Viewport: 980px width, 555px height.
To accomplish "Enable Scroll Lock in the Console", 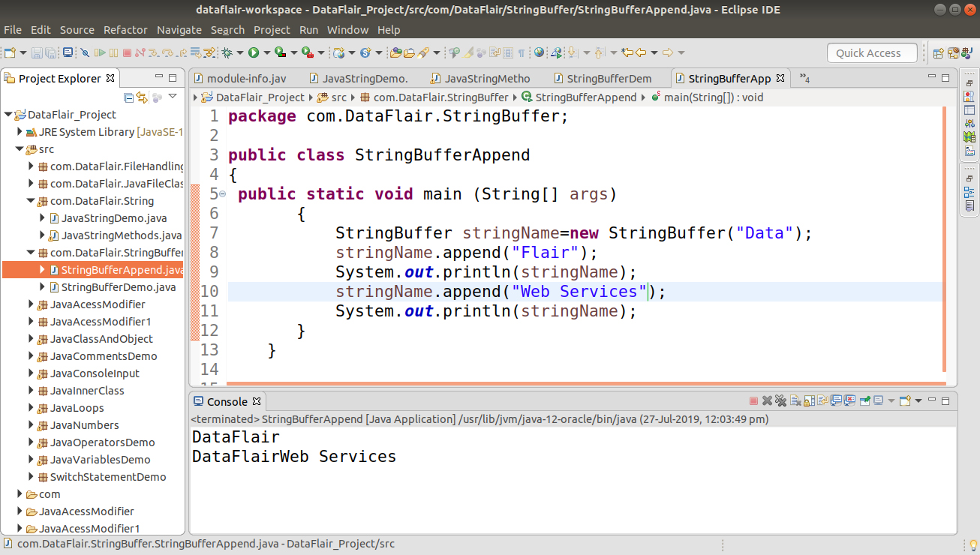I will coord(809,400).
